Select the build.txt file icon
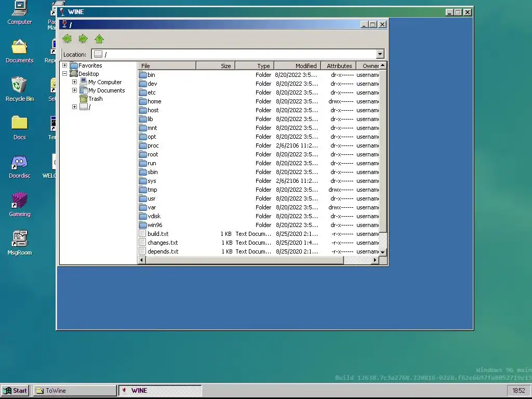Screen dimensions: 532x399 142,233
